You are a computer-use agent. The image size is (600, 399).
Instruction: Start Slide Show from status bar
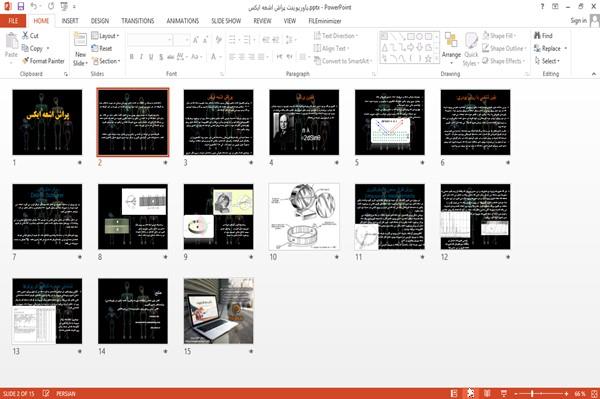pos(504,393)
